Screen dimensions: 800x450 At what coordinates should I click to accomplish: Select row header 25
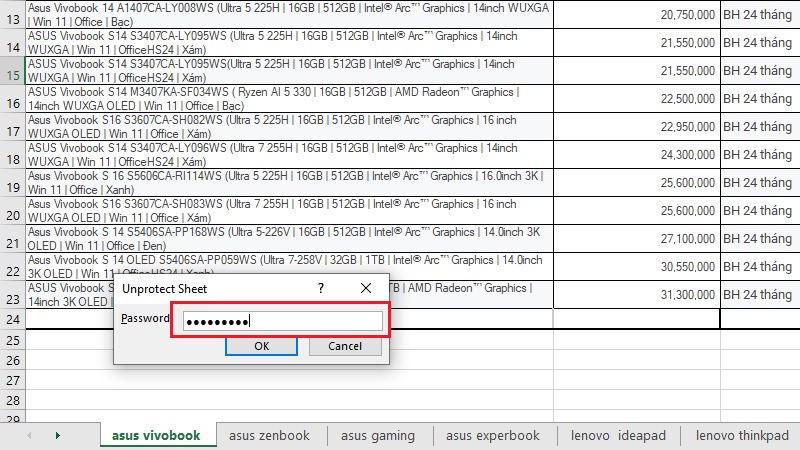click(x=13, y=340)
